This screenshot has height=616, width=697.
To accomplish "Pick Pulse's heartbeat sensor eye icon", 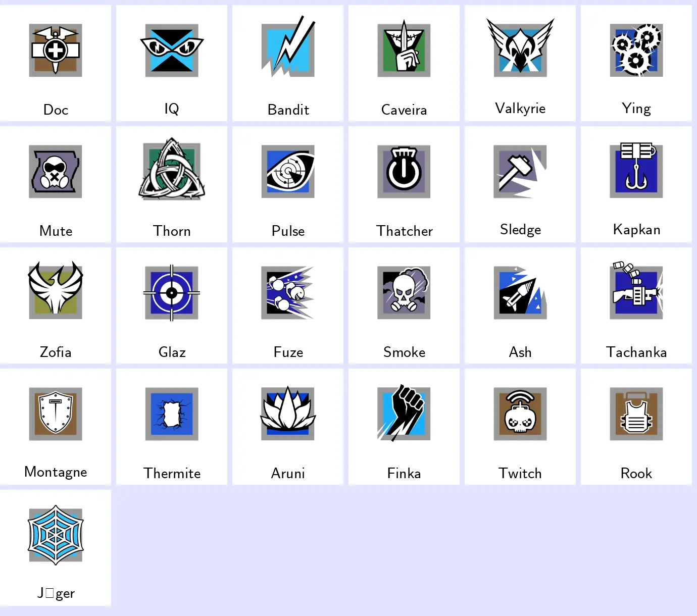I will [288, 172].
